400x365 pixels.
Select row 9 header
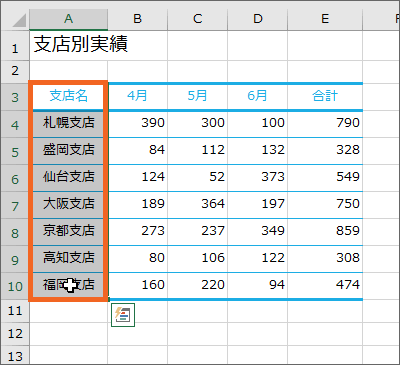tap(15, 259)
